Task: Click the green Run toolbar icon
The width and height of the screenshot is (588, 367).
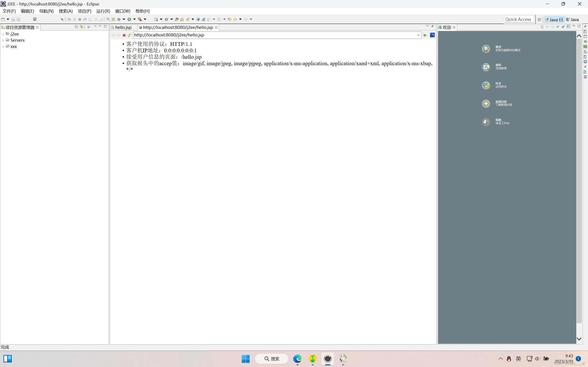Action: point(129,19)
